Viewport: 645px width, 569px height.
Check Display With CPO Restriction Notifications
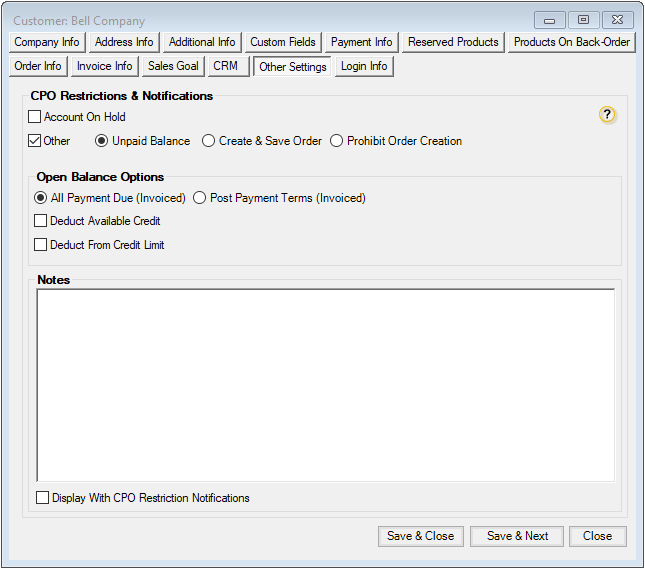(43, 498)
